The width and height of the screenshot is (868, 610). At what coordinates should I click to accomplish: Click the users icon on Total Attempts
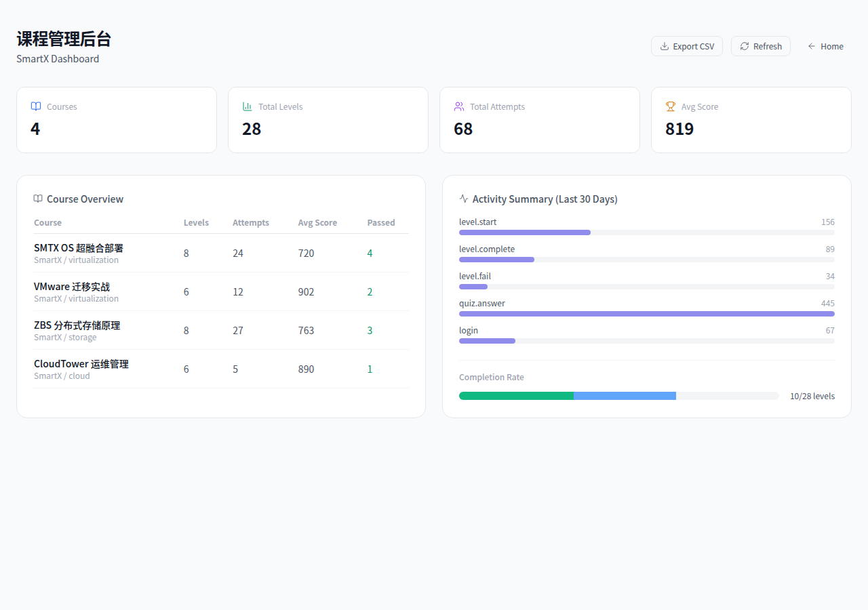tap(459, 106)
